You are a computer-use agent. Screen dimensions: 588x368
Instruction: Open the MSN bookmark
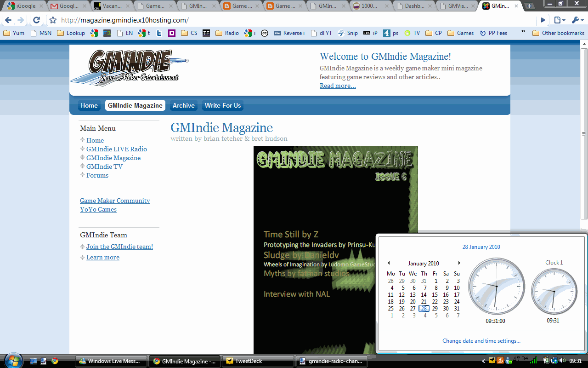click(41, 33)
